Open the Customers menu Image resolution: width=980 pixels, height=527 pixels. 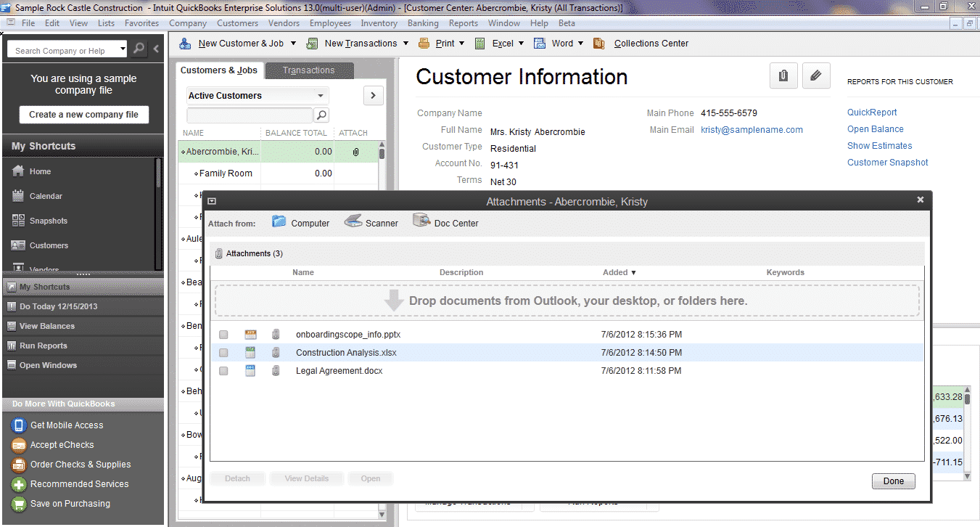pyautogui.click(x=237, y=23)
